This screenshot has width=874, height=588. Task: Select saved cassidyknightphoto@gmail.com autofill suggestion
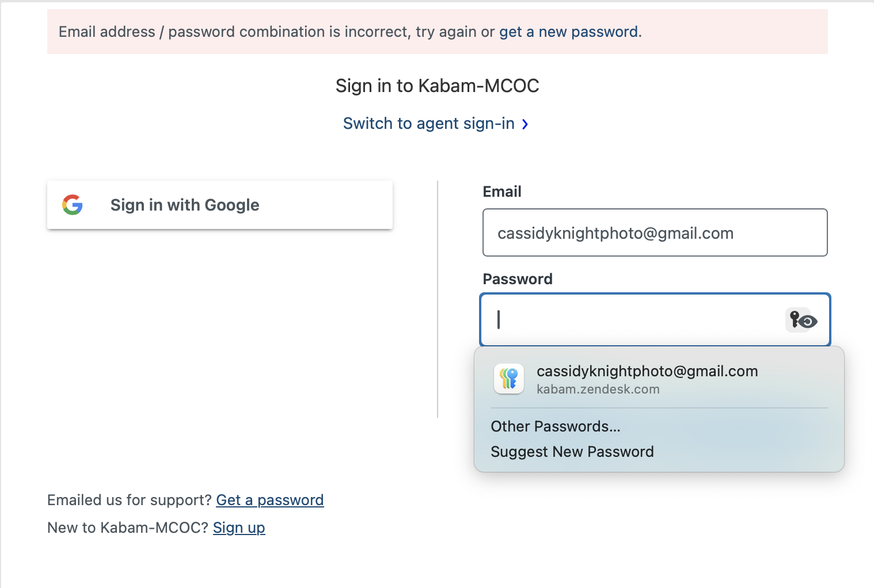(659, 379)
